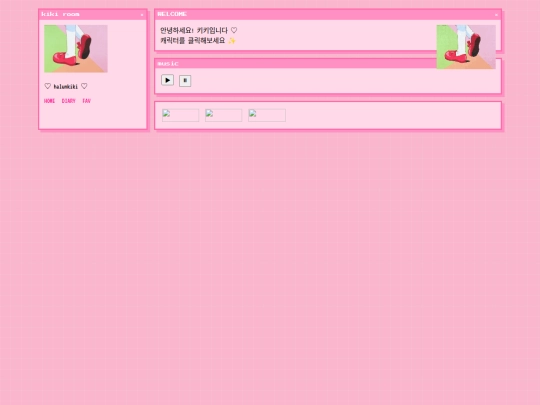Click the WELCOME title text
This screenshot has width=540, height=405.
click(x=172, y=14)
